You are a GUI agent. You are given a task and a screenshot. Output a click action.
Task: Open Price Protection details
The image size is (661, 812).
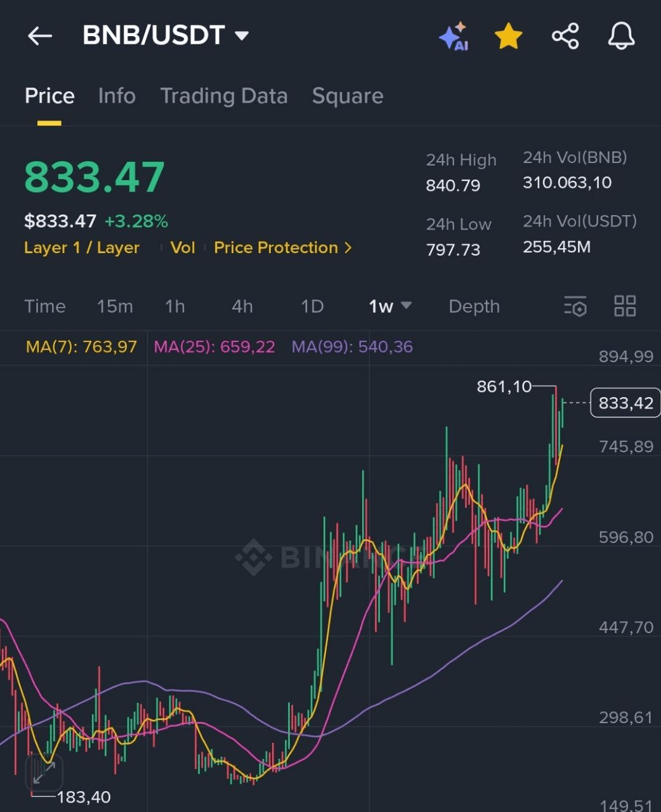283,247
